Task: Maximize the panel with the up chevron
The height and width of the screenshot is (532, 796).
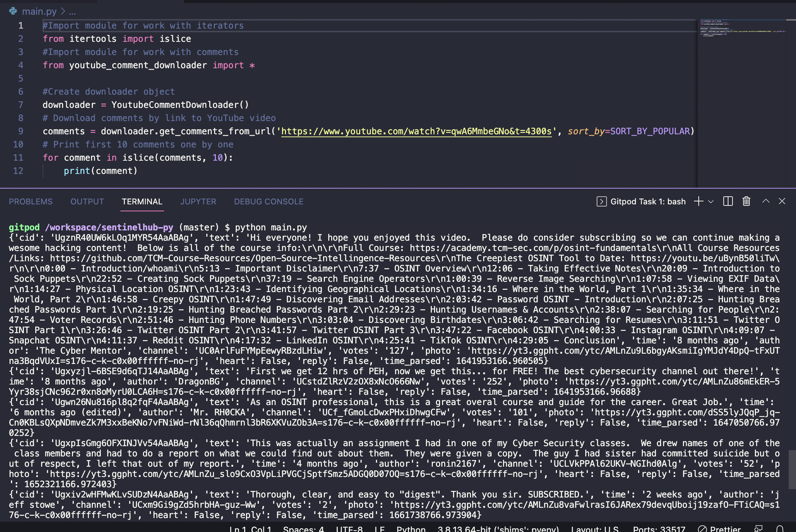Action: (x=766, y=201)
